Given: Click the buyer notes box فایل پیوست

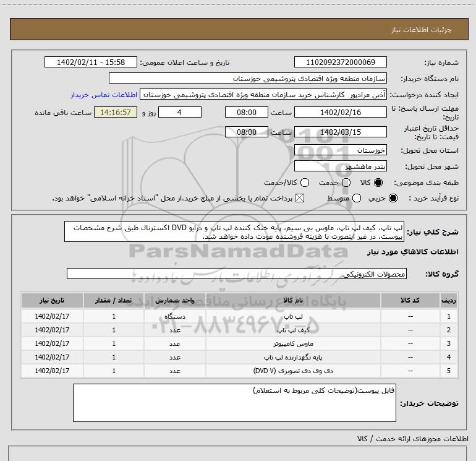Looking at the screenshot, I should click(x=234, y=403).
